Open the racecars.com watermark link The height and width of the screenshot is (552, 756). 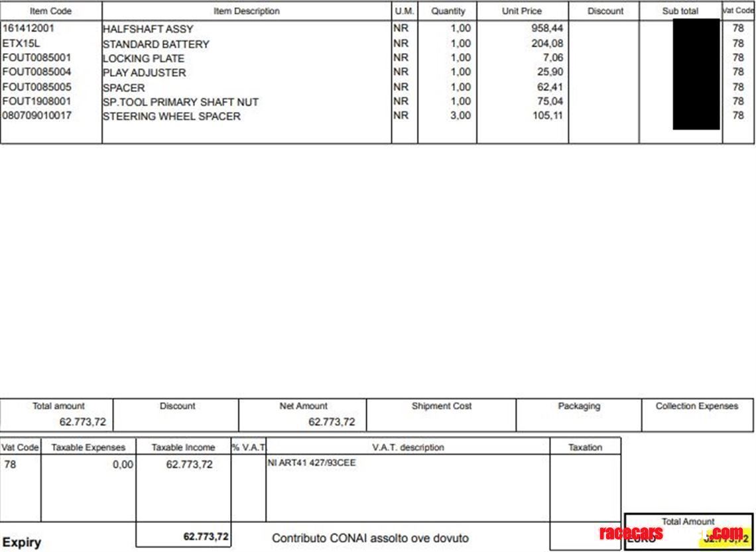[x=670, y=533]
